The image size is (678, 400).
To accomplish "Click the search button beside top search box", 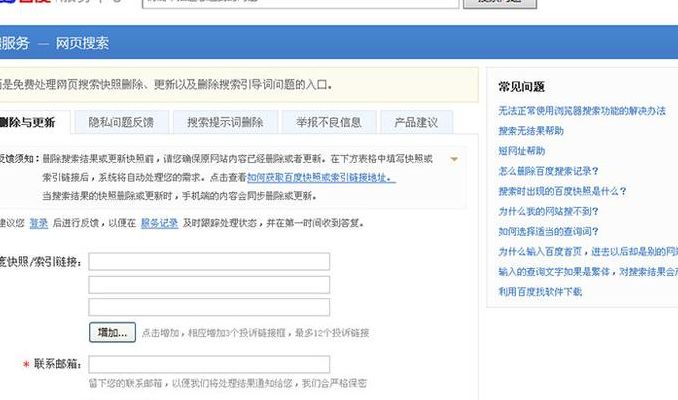I will point(500,3).
